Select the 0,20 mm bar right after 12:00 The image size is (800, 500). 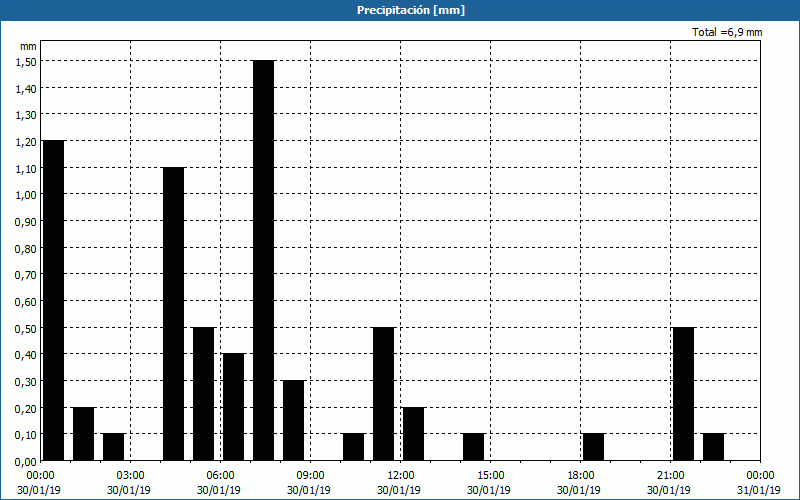tap(414, 434)
